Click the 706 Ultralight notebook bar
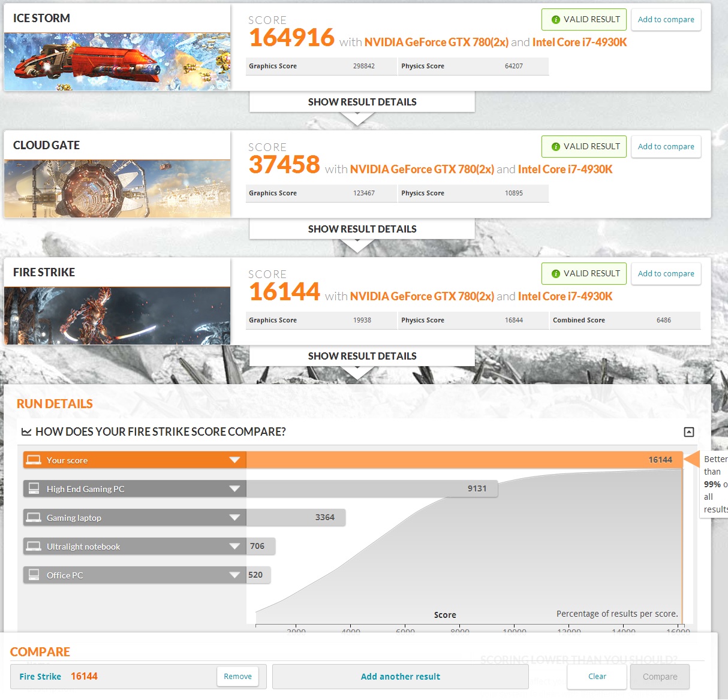 261,546
